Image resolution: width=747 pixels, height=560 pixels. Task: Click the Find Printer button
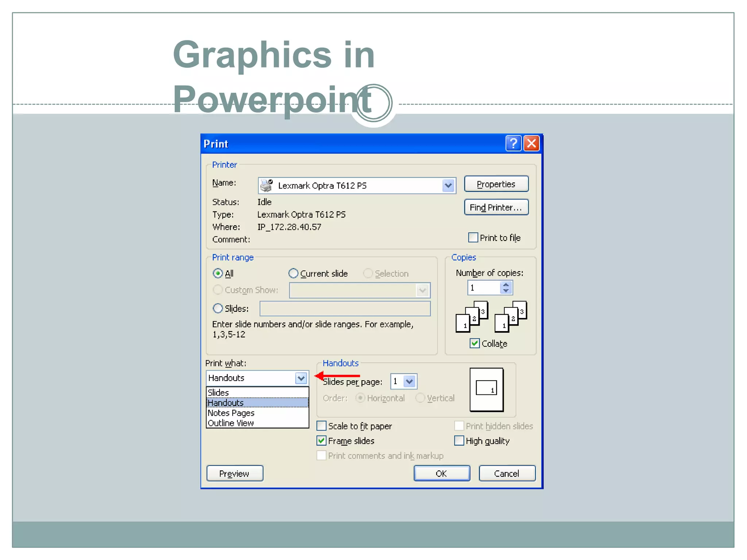[496, 207]
